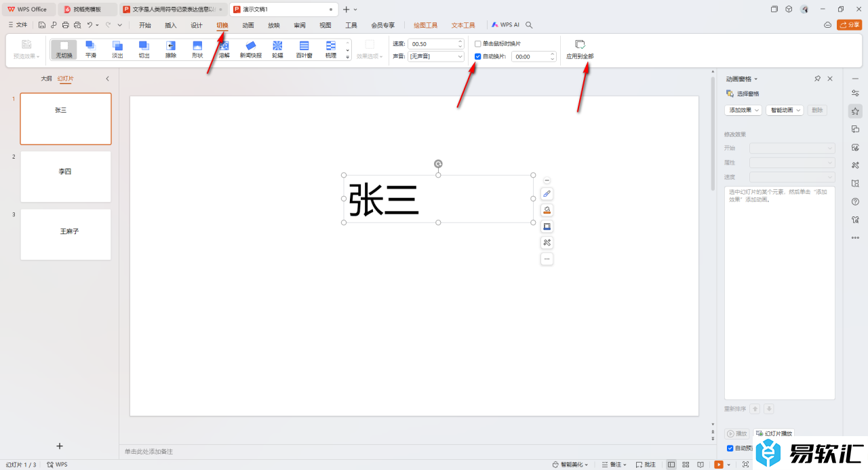Screen dimensions: 868x470
Task: Select the 百叶窗 transition effect
Action: click(x=304, y=50)
